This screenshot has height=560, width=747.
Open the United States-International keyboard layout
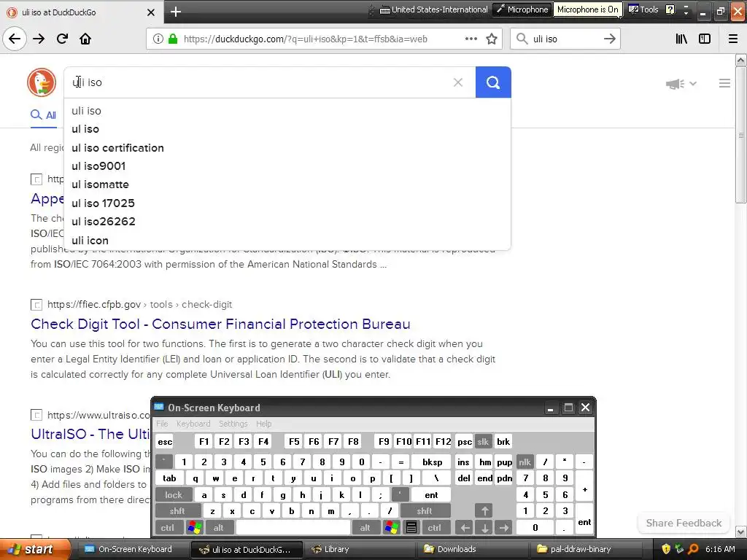click(x=434, y=9)
